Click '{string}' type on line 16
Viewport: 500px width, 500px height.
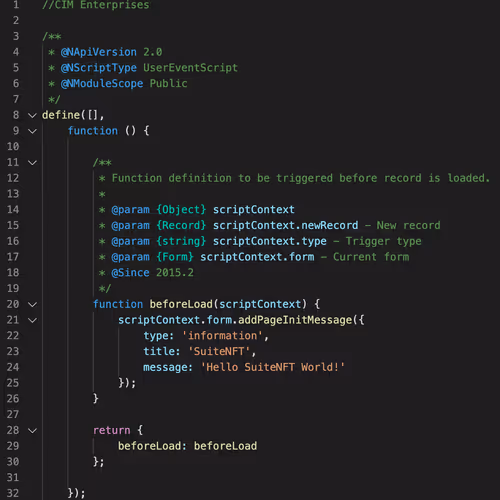pyautogui.click(x=181, y=241)
